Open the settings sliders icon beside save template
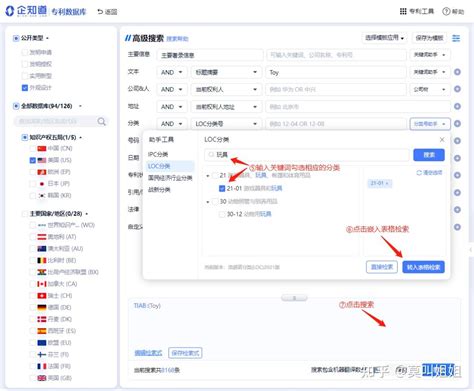Viewport: 474px width, 391px height. point(456,38)
